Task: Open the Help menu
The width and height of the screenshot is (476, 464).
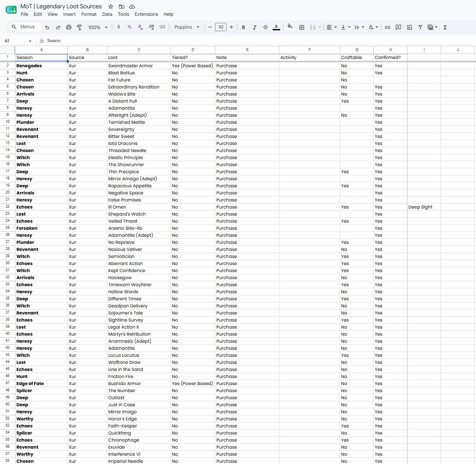Action: [x=168, y=14]
